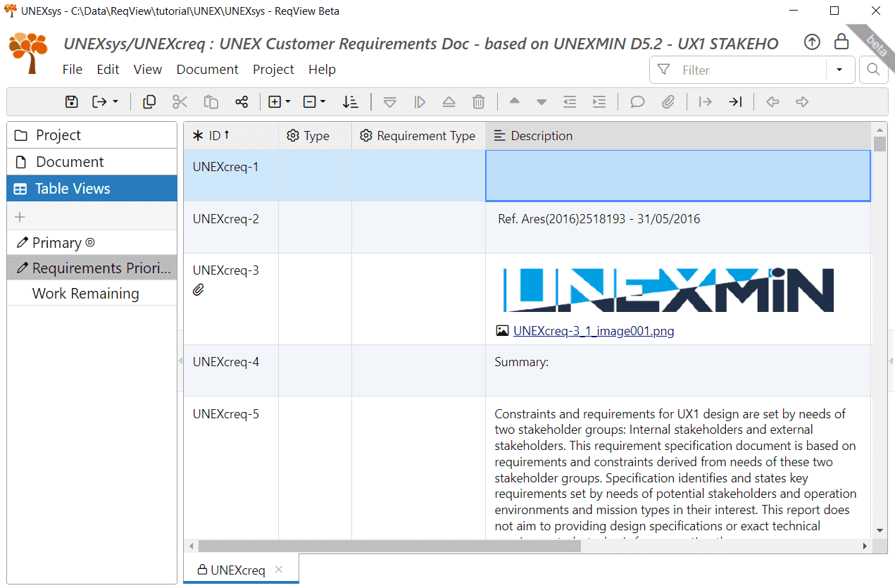Click the right-pointing triangle icon in toolbar
The width and height of the screenshot is (895, 588).
coord(420,102)
